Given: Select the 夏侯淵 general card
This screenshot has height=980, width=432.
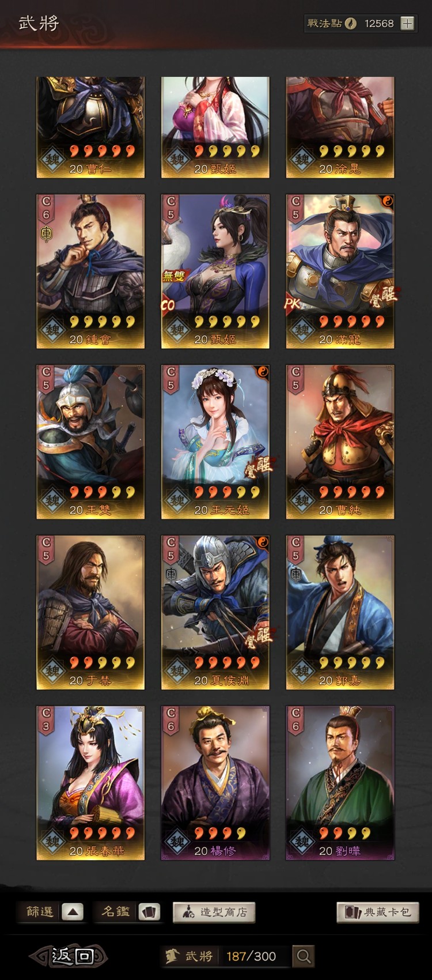Looking at the screenshot, I should [215, 612].
